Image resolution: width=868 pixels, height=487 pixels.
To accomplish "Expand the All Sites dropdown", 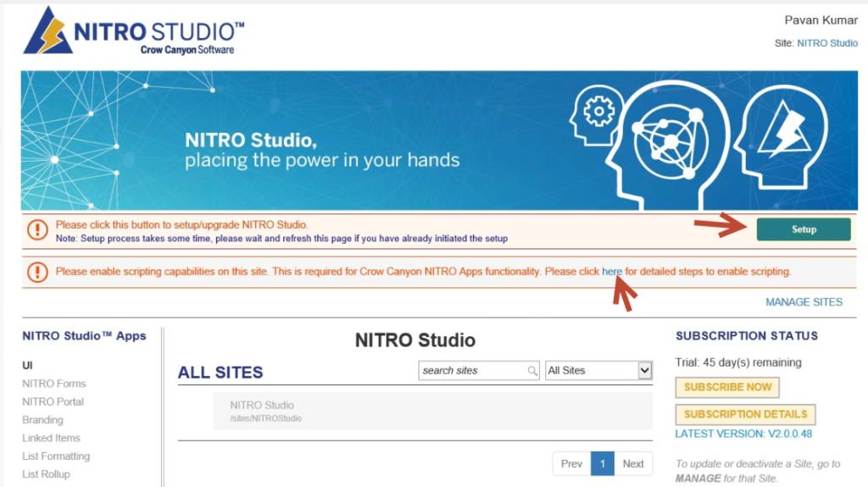I will coord(598,370).
